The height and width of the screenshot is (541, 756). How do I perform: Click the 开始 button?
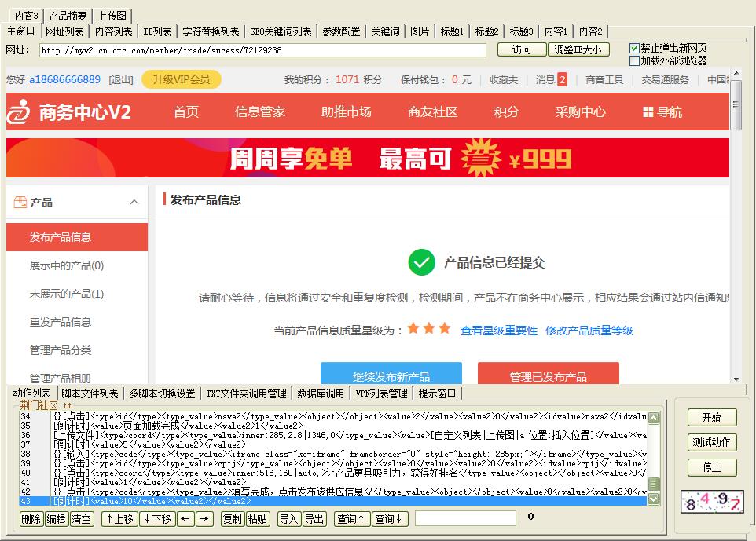(x=712, y=417)
